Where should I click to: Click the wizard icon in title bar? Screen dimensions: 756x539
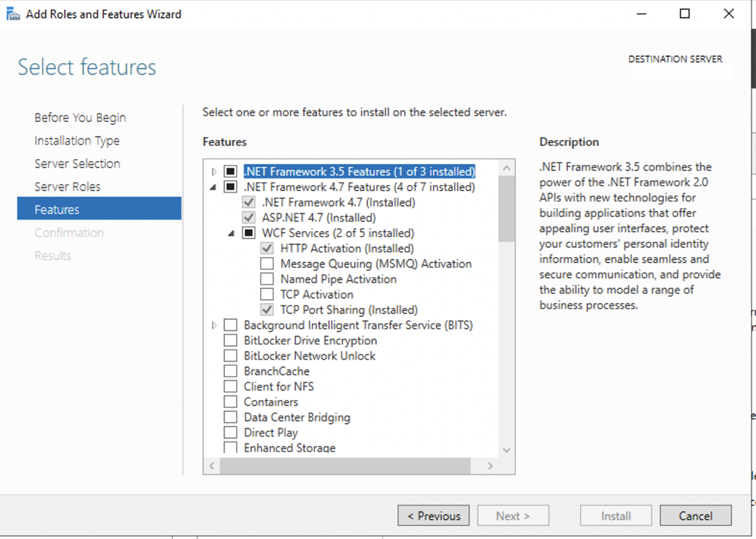(13, 14)
